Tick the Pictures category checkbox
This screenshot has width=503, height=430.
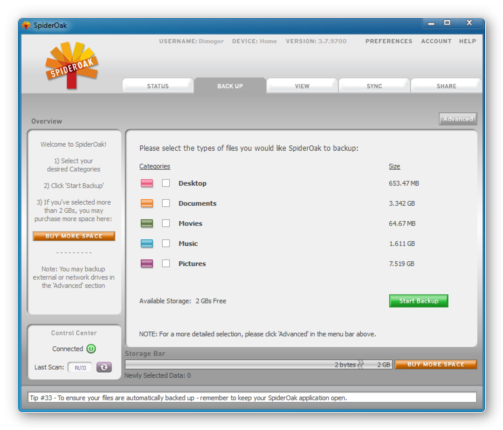click(x=166, y=263)
